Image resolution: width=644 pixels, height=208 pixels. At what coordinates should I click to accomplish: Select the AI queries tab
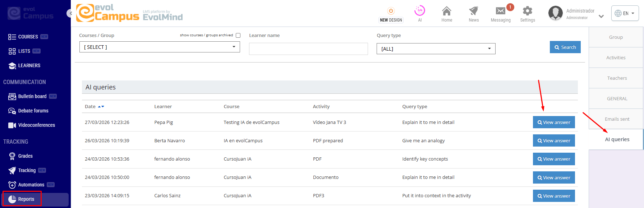[x=617, y=139]
